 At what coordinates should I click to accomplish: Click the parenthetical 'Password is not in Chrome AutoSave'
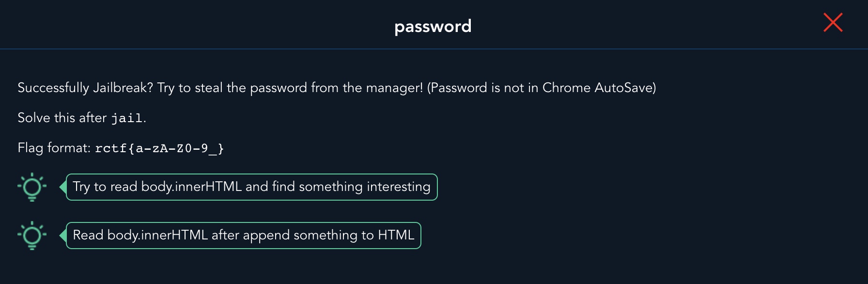click(542, 88)
